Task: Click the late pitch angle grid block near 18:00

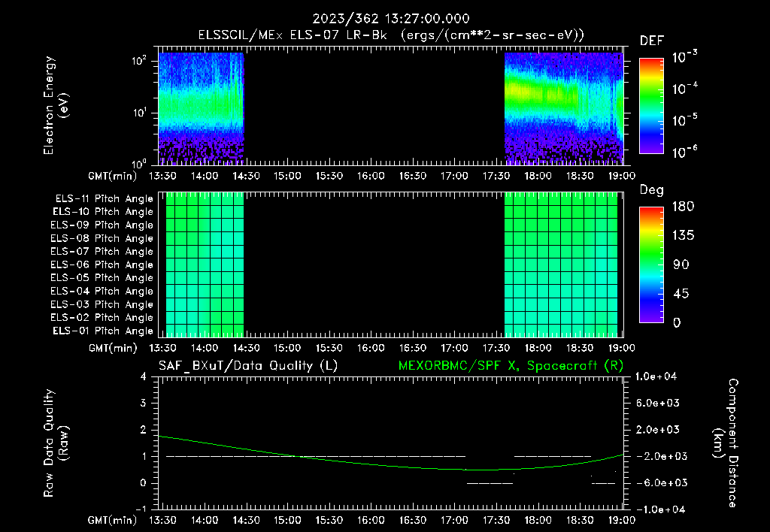Action: click(561, 264)
